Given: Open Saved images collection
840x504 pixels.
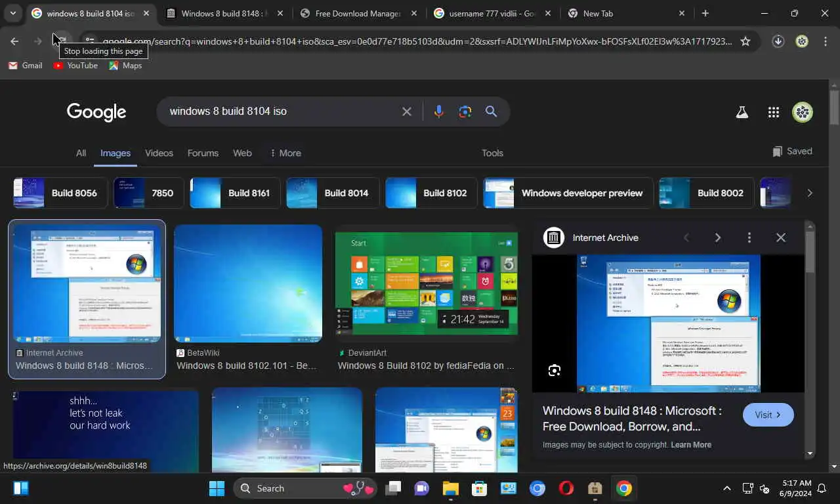Looking at the screenshot, I should (x=793, y=152).
